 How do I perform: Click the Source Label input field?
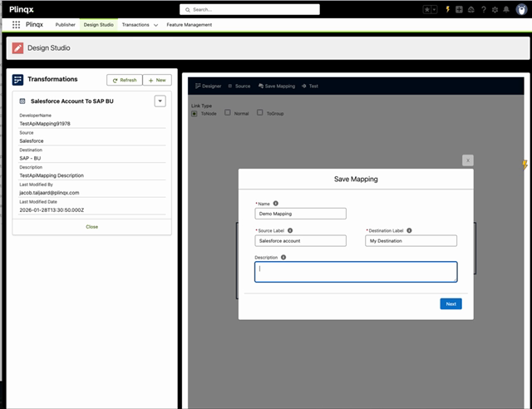tap(301, 240)
